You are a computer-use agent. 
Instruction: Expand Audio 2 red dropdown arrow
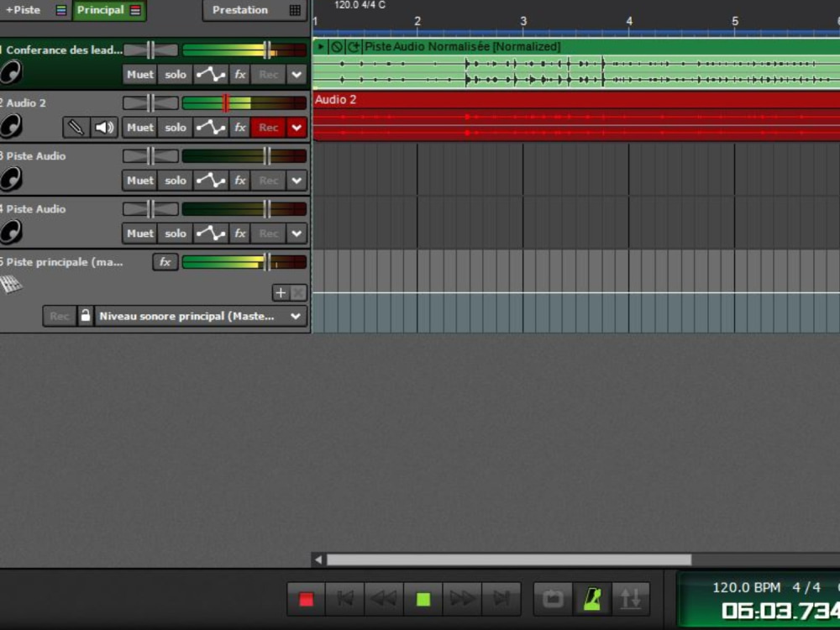point(297,128)
